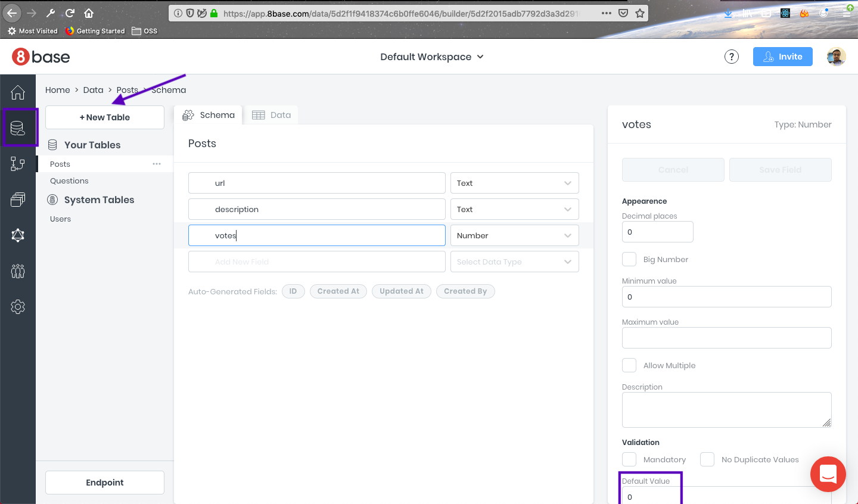The width and height of the screenshot is (858, 504).
Task: Click the + New Table button
Action: point(105,117)
